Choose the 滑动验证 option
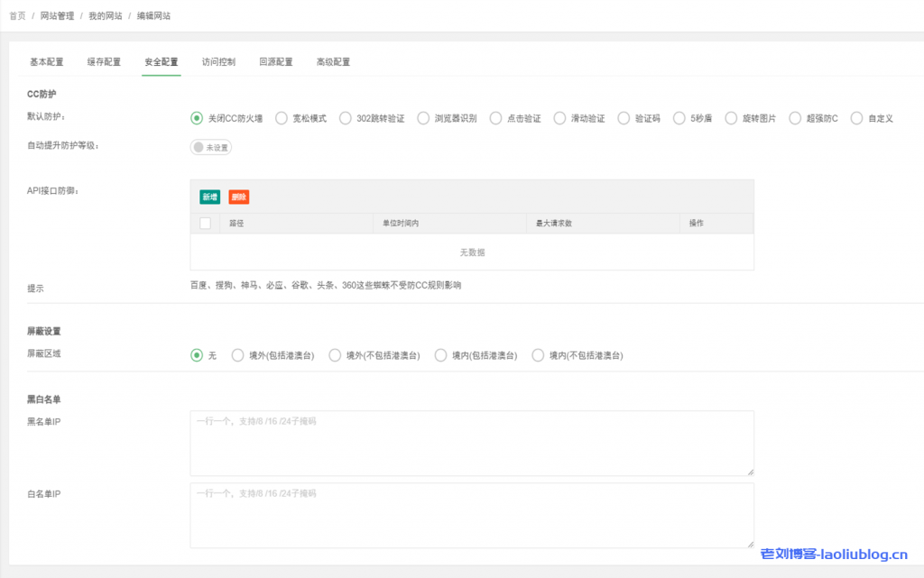 (560, 118)
